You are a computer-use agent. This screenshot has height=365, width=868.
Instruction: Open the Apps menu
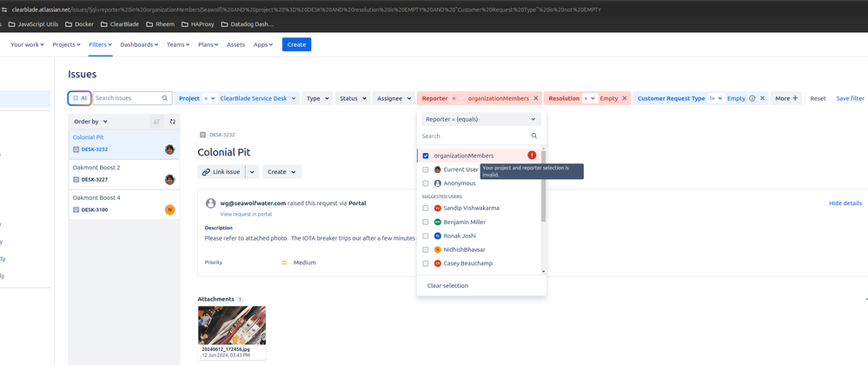click(x=263, y=45)
